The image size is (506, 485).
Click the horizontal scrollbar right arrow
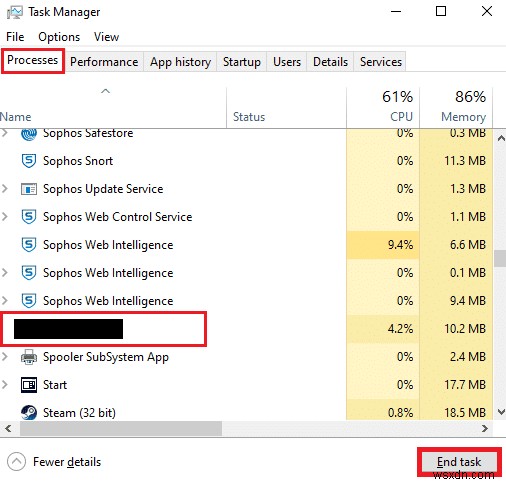(x=485, y=428)
